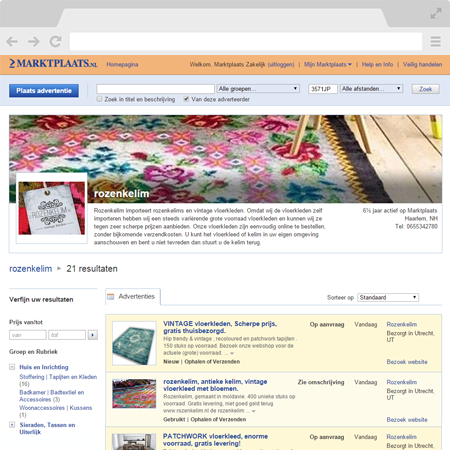Open the 'Alle groepen...' dropdown
The image size is (450, 450).
pos(258,89)
